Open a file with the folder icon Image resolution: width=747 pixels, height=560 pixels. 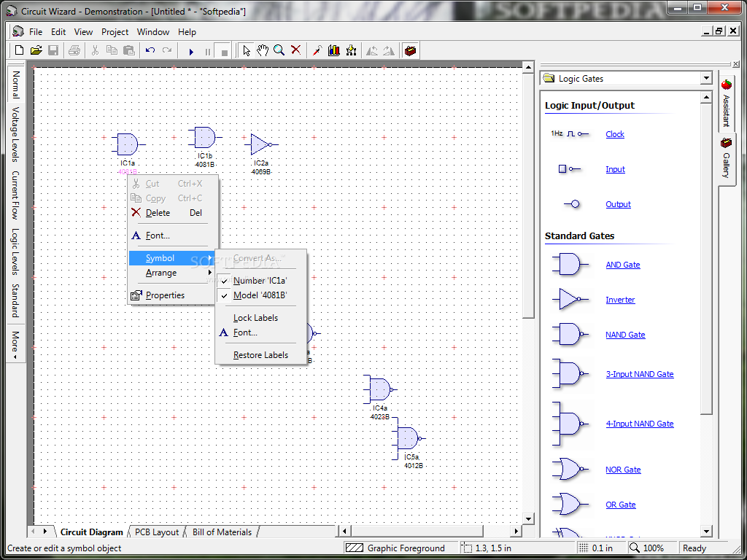(x=36, y=50)
